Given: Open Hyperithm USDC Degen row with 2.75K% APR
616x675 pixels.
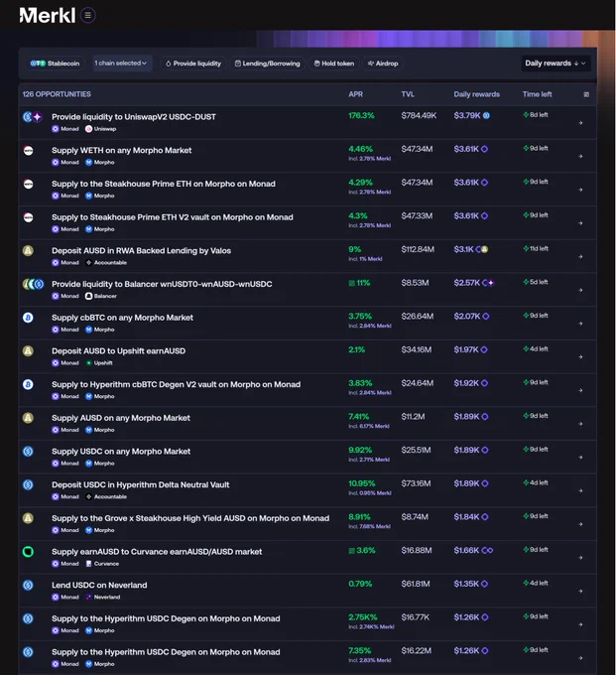Looking at the screenshot, I should pos(166,618).
